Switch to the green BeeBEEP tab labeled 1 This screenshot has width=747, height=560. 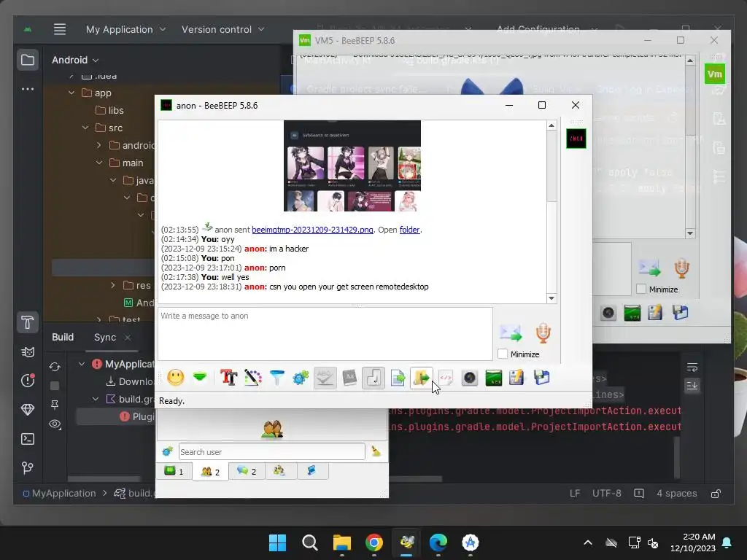click(174, 471)
